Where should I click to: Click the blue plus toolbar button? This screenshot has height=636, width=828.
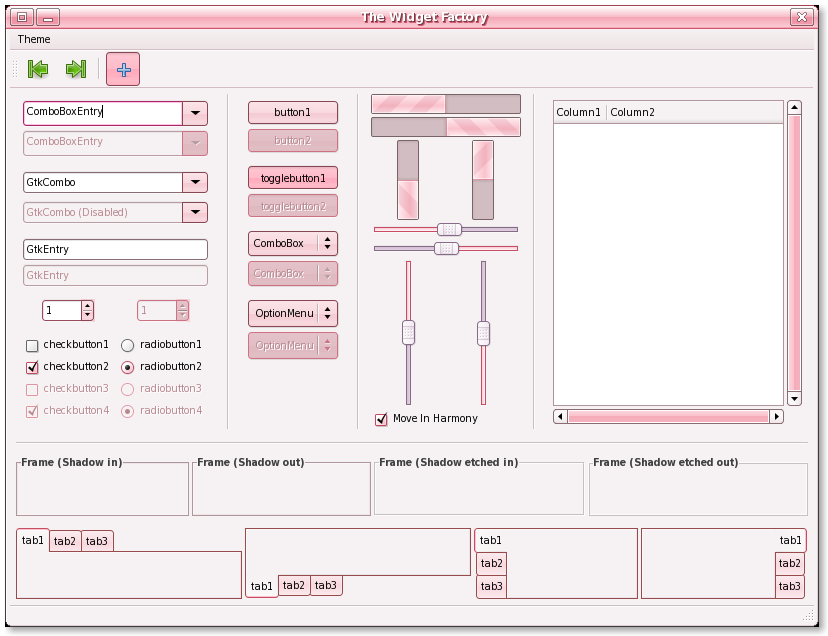tap(123, 69)
